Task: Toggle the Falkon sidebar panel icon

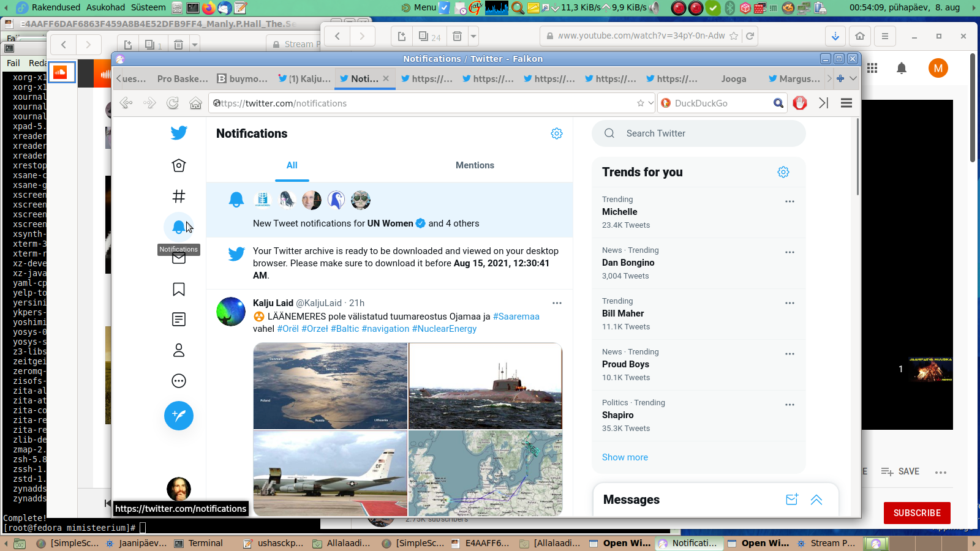Action: (823, 103)
